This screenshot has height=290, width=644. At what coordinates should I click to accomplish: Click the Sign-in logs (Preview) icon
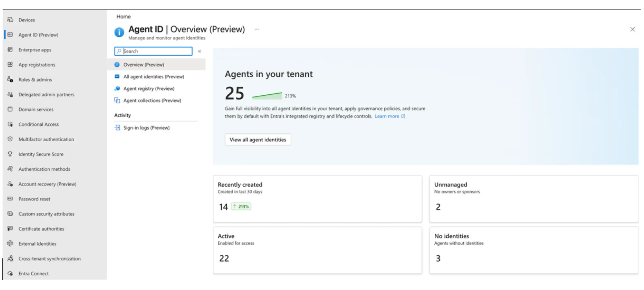[117, 128]
